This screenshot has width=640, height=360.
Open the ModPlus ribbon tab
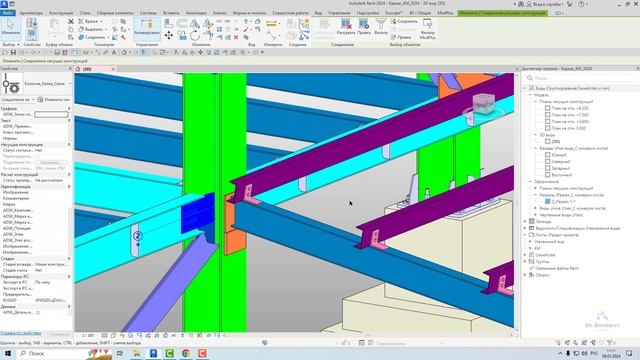pyautogui.click(x=445, y=13)
